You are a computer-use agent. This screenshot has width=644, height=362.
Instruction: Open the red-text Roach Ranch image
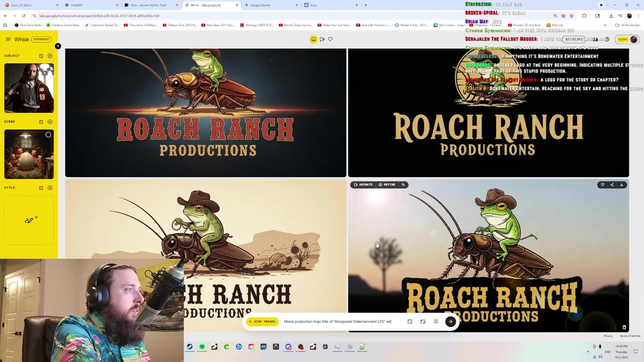click(205, 113)
